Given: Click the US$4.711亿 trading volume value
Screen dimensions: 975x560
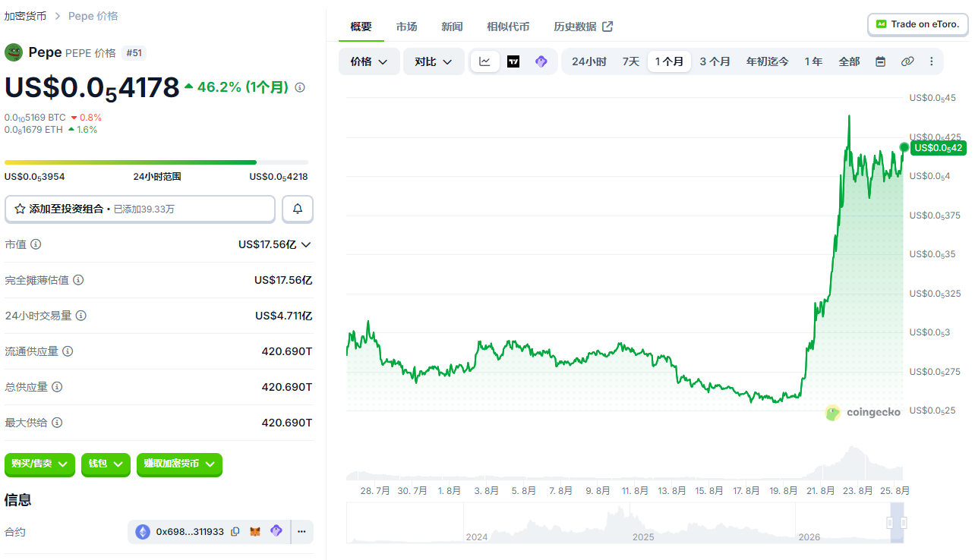Looking at the screenshot, I should [283, 316].
